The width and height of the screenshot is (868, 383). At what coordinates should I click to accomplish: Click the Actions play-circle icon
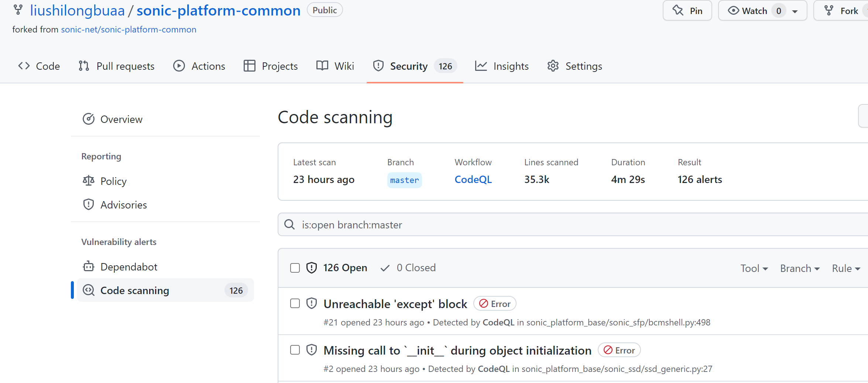(179, 66)
